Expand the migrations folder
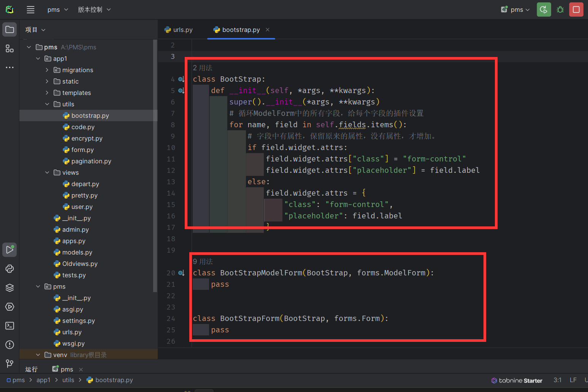The height and width of the screenshot is (392, 588). (x=47, y=70)
